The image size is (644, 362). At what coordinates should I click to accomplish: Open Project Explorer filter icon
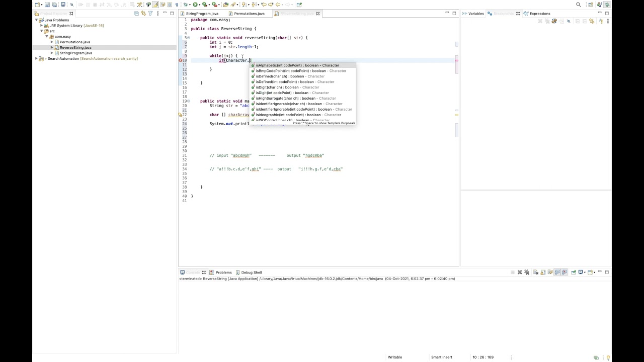click(x=150, y=14)
